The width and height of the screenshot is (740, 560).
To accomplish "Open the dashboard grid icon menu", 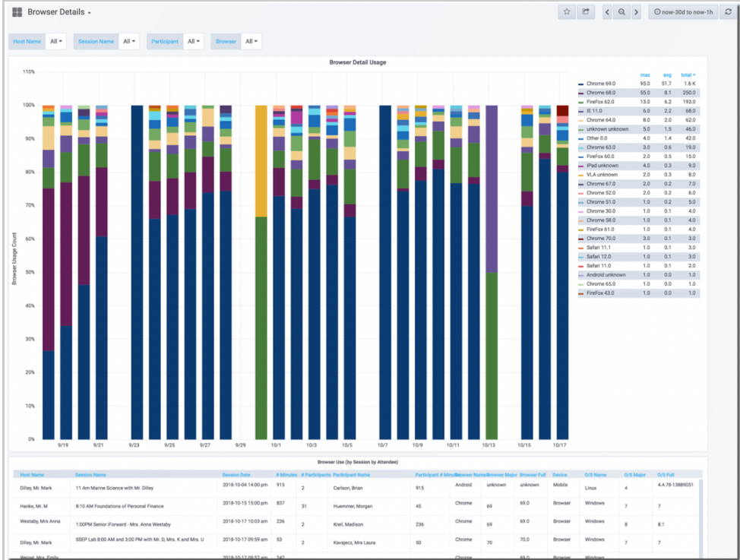I will pyautogui.click(x=17, y=12).
